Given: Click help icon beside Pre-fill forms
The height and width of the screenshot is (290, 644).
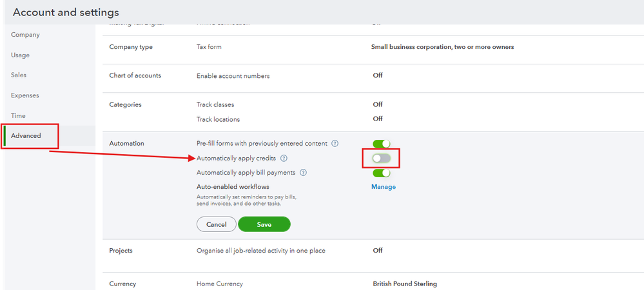Looking at the screenshot, I should (335, 143).
